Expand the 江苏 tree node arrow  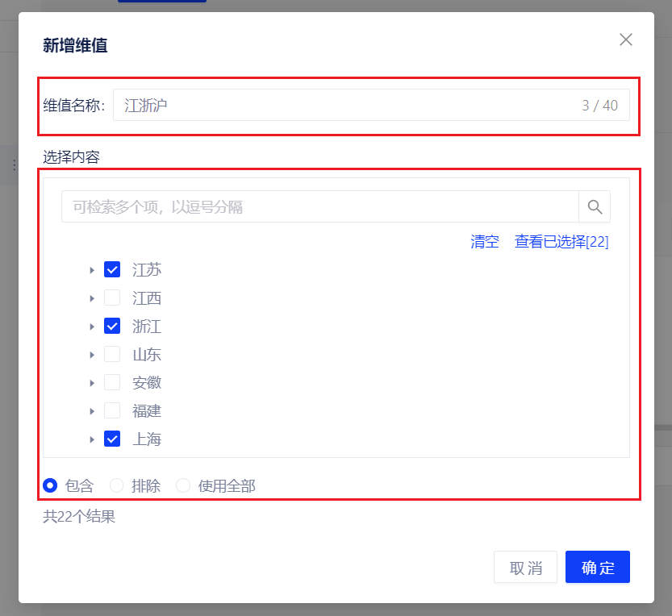(92, 270)
